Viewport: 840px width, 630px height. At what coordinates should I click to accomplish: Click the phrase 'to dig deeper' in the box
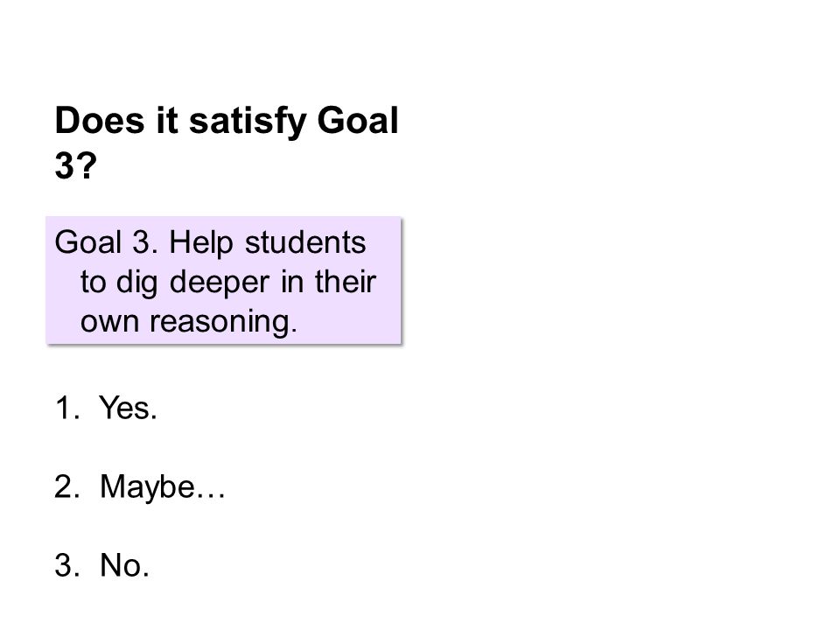pyautogui.click(x=175, y=283)
